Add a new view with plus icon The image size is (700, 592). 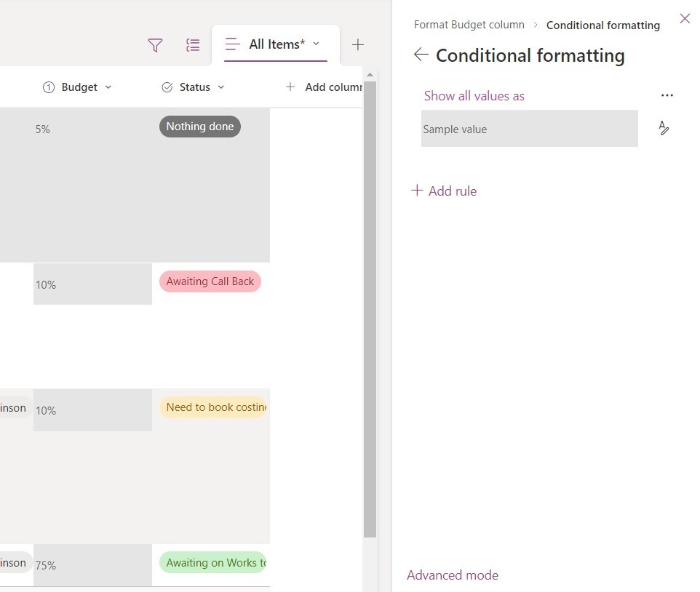357,44
